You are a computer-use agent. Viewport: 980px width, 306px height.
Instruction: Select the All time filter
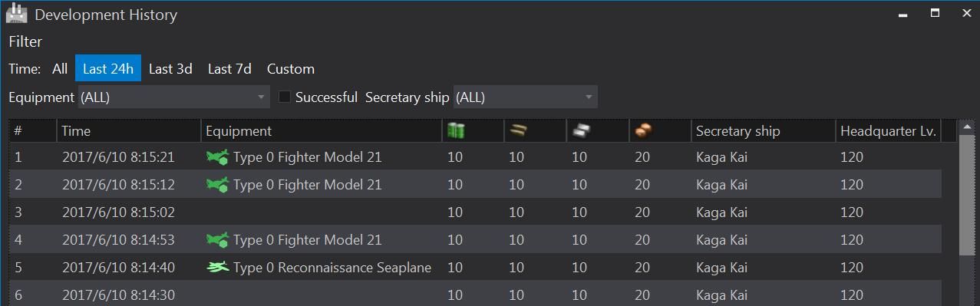[x=60, y=68]
